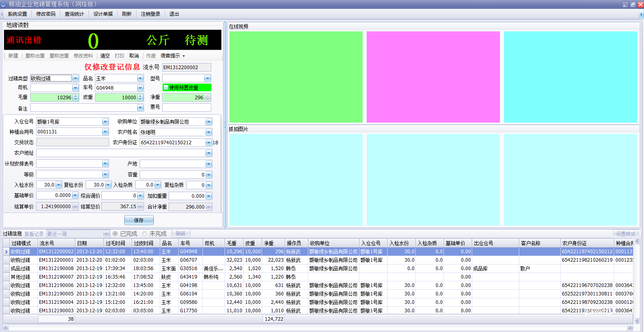
Task: Click the menu bar overflow arrow at far right
Action: 641,14
